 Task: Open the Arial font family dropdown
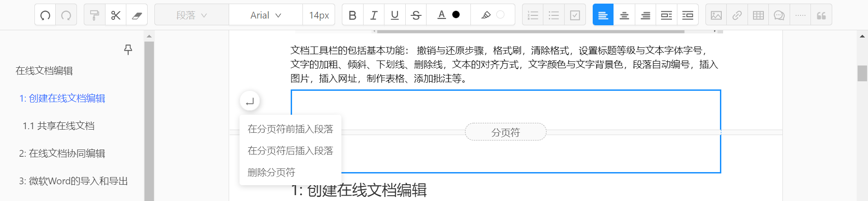click(266, 15)
